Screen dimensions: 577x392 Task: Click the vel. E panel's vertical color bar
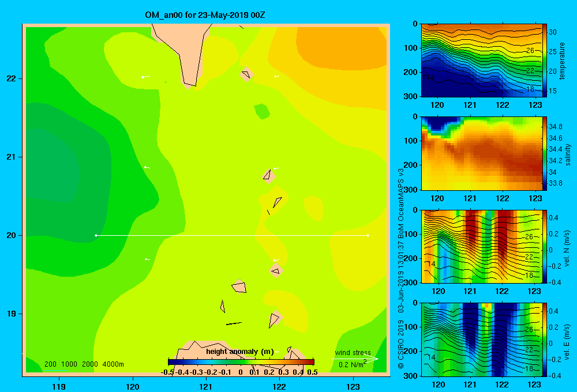click(x=545, y=340)
